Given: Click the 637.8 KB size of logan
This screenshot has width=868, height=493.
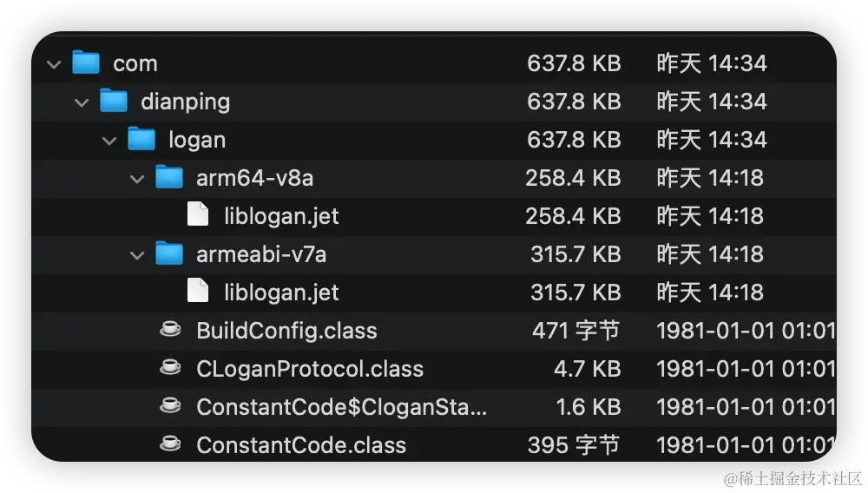Looking at the screenshot, I should pos(574,139).
